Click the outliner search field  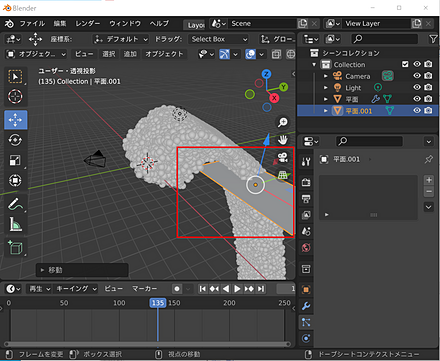pos(384,39)
